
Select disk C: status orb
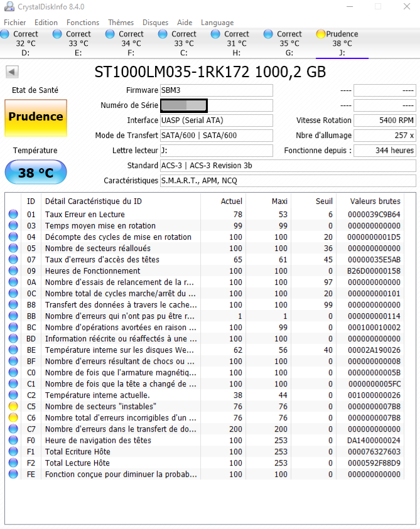(x=163, y=34)
